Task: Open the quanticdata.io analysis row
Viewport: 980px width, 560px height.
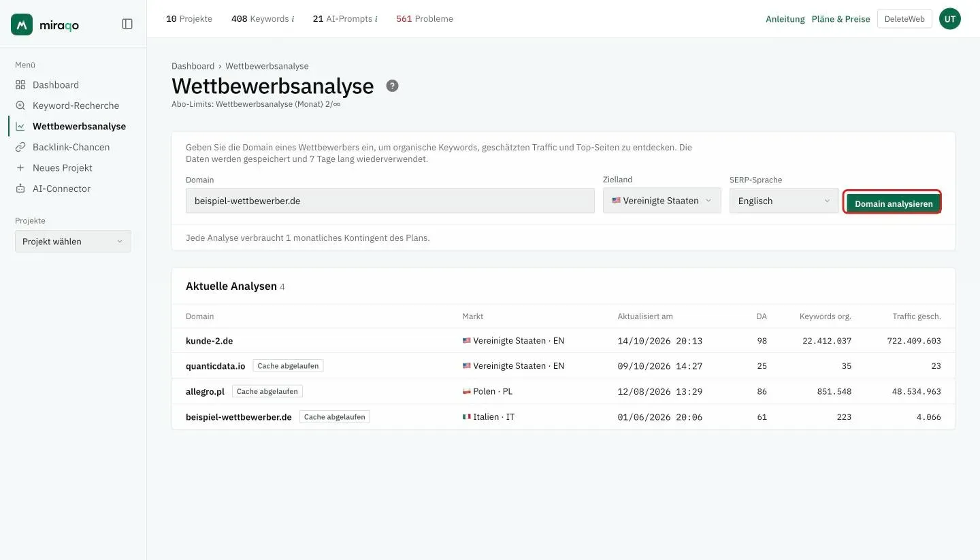Action: pos(563,366)
